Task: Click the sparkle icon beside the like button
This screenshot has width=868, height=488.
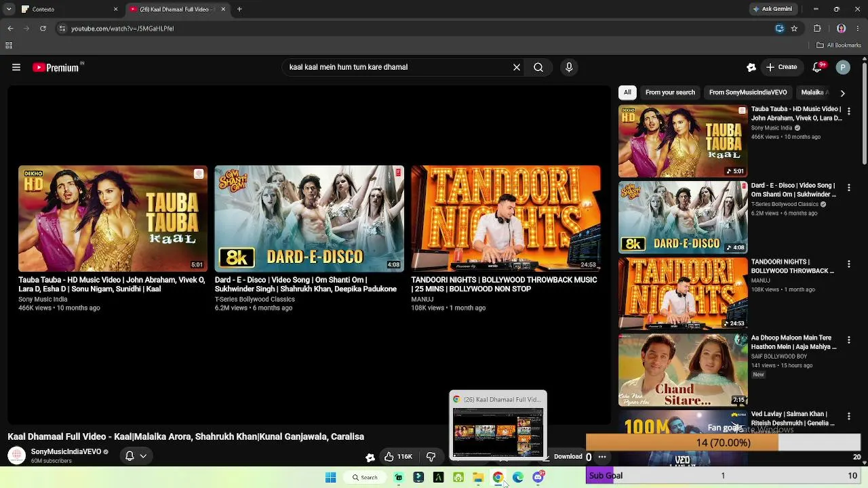Action: click(370, 457)
